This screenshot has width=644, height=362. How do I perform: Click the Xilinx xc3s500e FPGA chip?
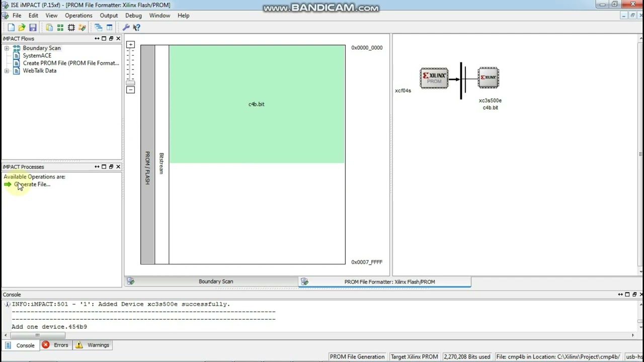pos(489,77)
